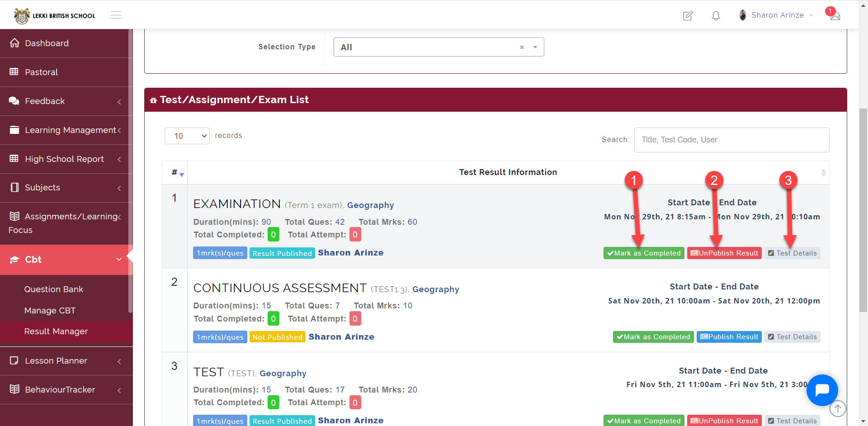Click the Learning Management folder icon
Image resolution: width=868 pixels, height=426 pixels.
pyautogui.click(x=14, y=130)
